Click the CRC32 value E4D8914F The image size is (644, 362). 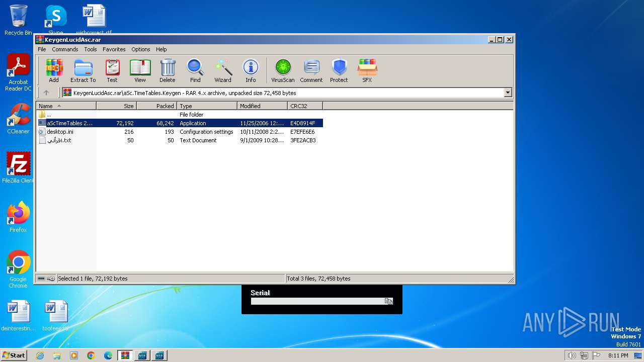(303, 123)
